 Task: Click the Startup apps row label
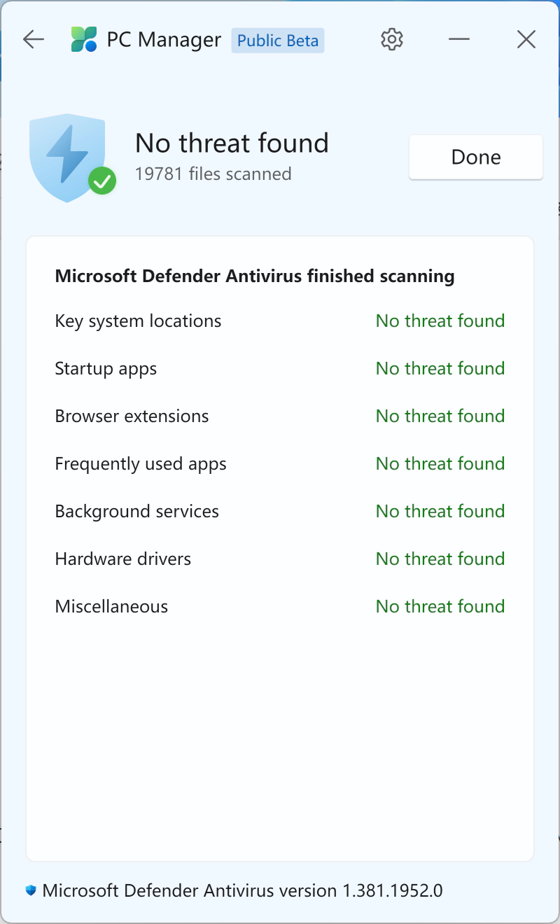tap(106, 369)
